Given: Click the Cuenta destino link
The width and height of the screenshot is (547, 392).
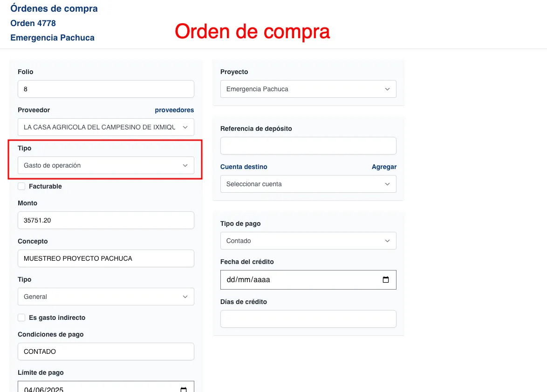Looking at the screenshot, I should [x=244, y=167].
